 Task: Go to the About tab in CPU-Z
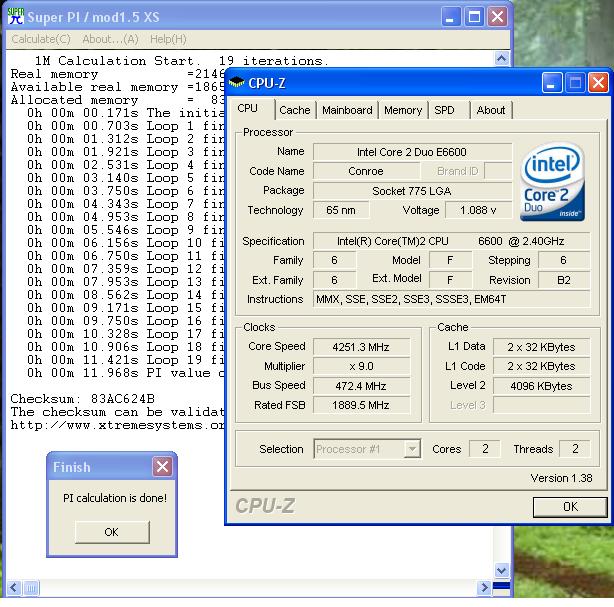pos(490,110)
